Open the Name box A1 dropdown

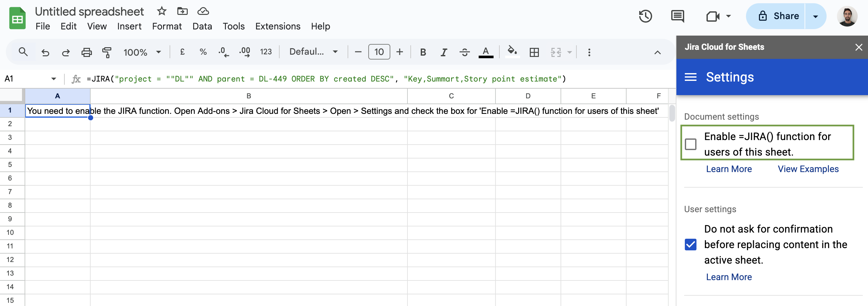pos(54,79)
